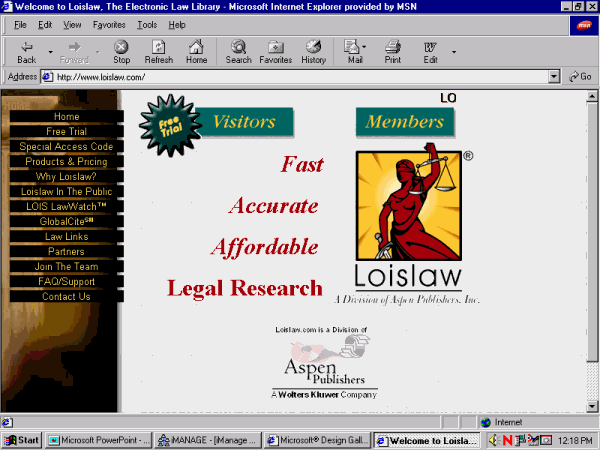This screenshot has height=450, width=600.
Task: Print the page using Print icon
Action: [x=393, y=51]
